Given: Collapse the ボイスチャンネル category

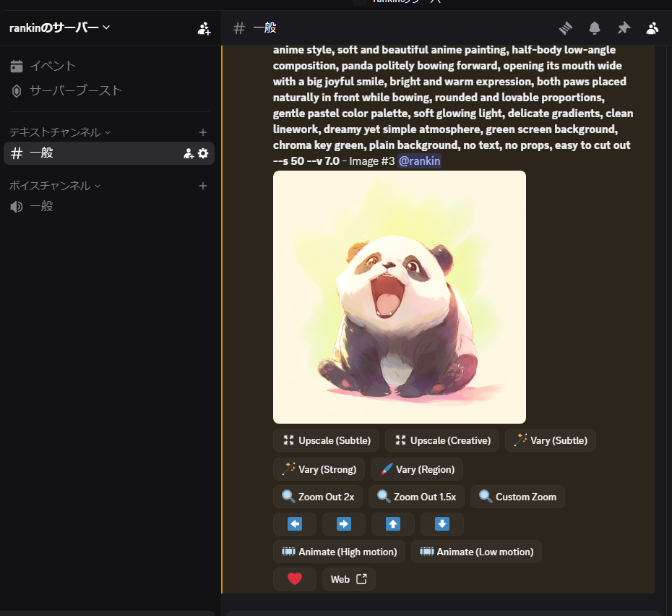Looking at the screenshot, I should 54,186.
